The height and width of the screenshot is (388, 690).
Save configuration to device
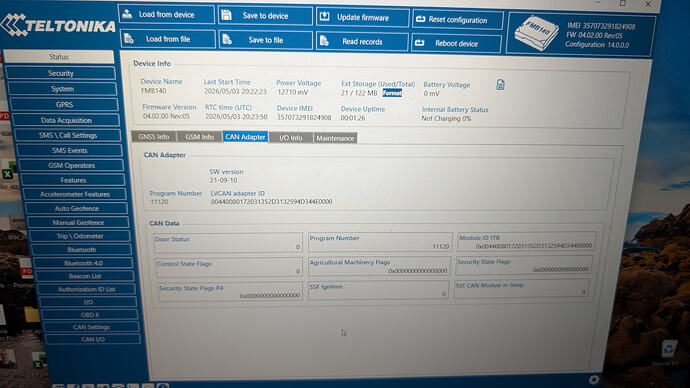(266, 16)
